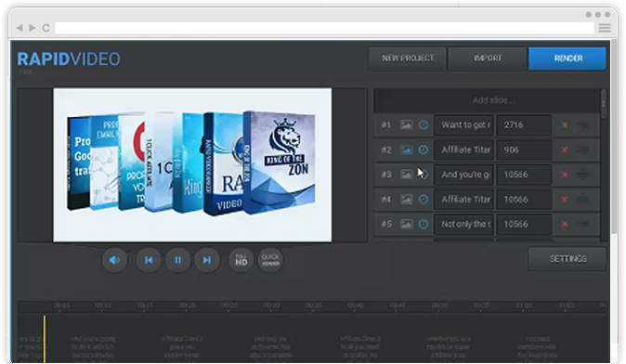Click the Add slide field
This screenshot has width=626, height=364.
[487, 100]
